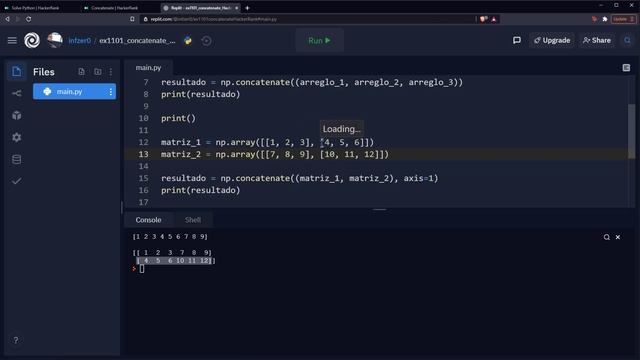Open search with the magnifier icon in header
The image size is (640, 360).
coord(627,40)
